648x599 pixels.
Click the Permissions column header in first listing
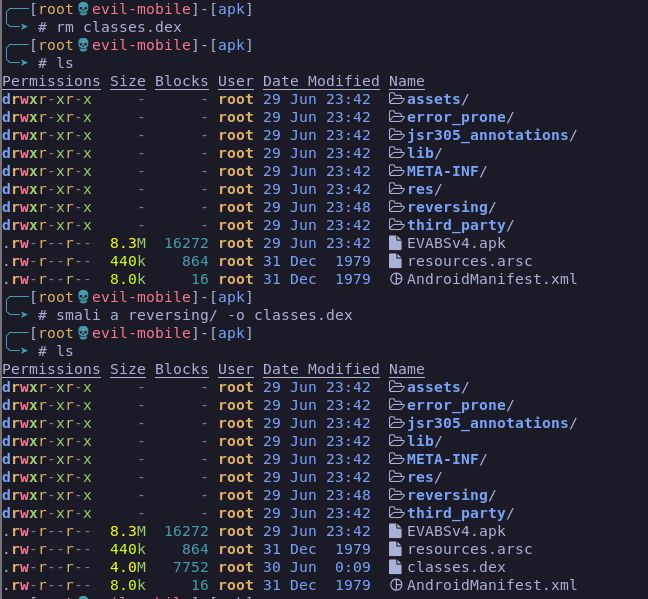pos(51,81)
